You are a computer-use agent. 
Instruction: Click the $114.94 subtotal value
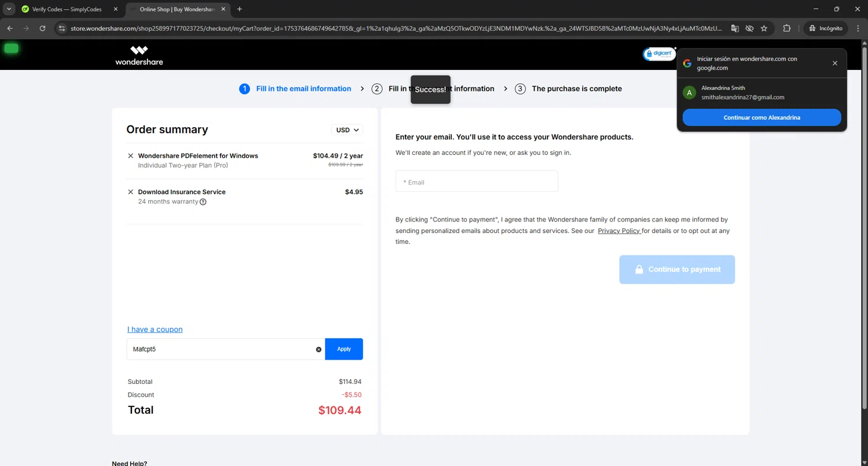pos(350,382)
